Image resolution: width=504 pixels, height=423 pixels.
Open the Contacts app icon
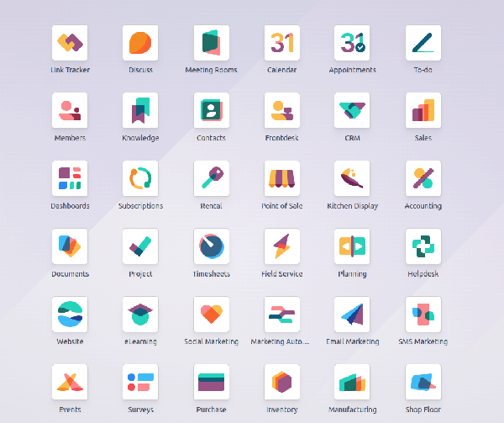tap(211, 111)
